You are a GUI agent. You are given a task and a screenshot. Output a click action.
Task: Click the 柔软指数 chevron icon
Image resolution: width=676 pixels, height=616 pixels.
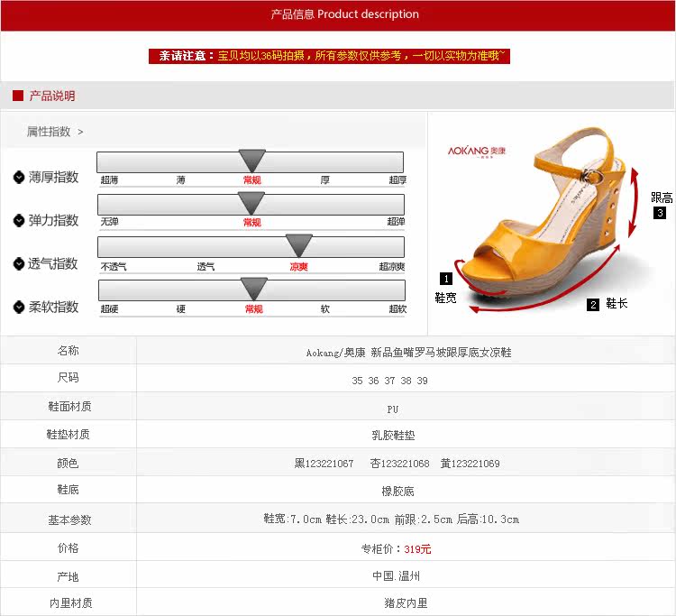tap(19, 308)
